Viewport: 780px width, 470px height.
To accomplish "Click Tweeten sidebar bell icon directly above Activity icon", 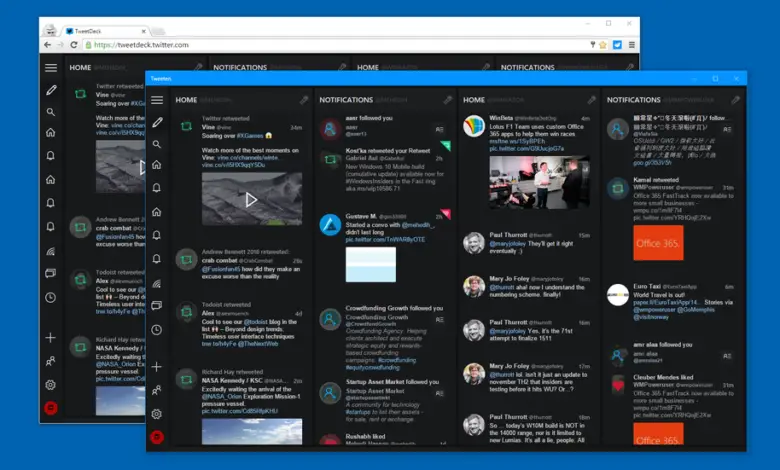I will pyautogui.click(x=157, y=259).
